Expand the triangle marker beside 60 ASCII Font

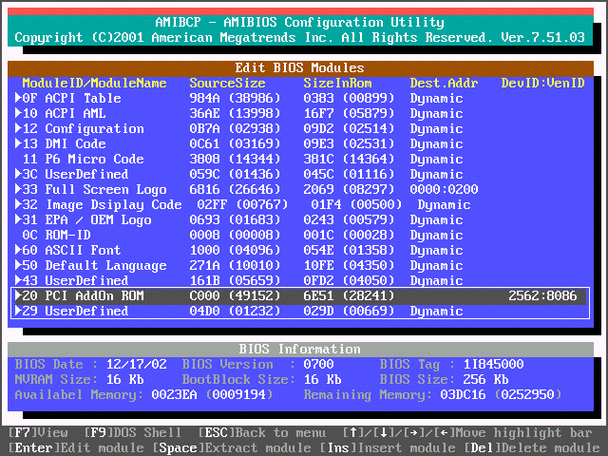pos(18,250)
